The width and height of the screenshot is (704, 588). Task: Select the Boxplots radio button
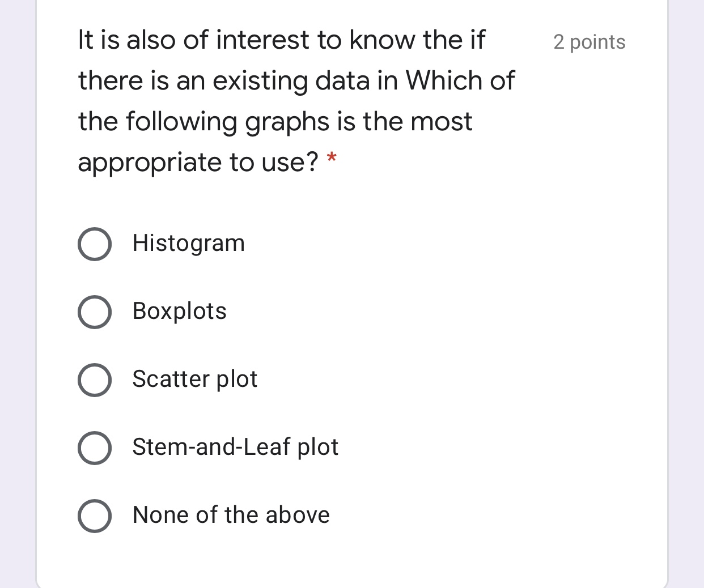point(95,312)
